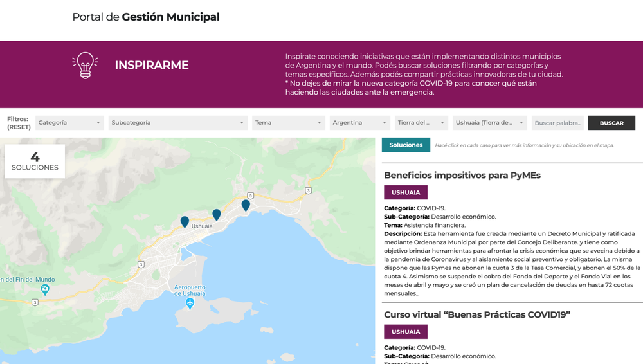Viewport: 643px width, 364px height.
Task: Click USHUAIA tag under Curso virtual
Action: 406,332
